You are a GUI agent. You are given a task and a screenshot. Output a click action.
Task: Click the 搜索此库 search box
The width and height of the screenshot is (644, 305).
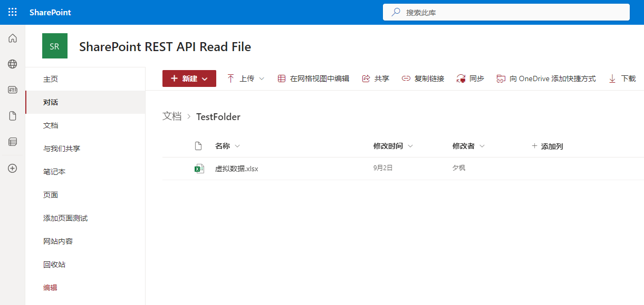[x=506, y=12]
